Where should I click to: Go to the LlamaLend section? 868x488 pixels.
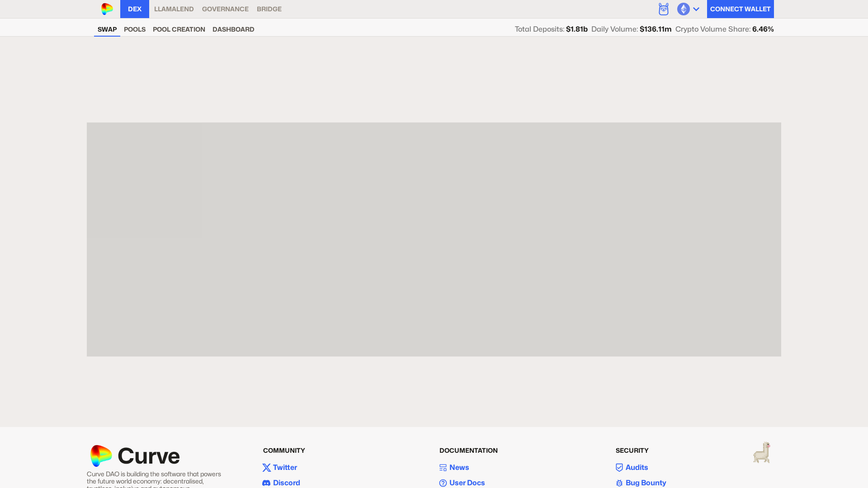click(x=174, y=9)
